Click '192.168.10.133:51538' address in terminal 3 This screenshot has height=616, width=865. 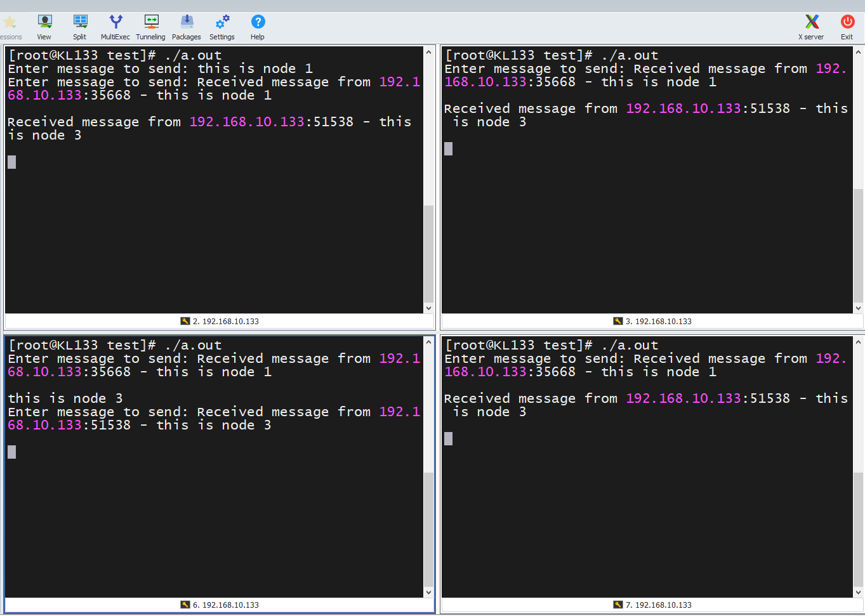(x=708, y=108)
